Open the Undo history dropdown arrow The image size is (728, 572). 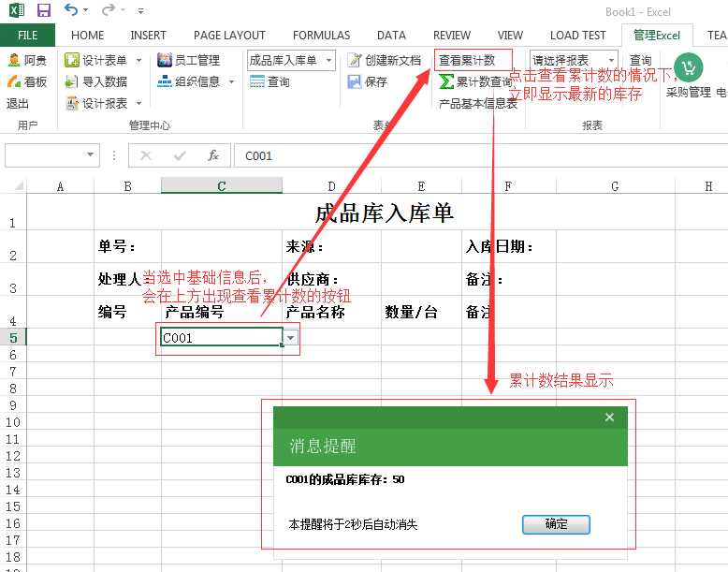pos(85,9)
